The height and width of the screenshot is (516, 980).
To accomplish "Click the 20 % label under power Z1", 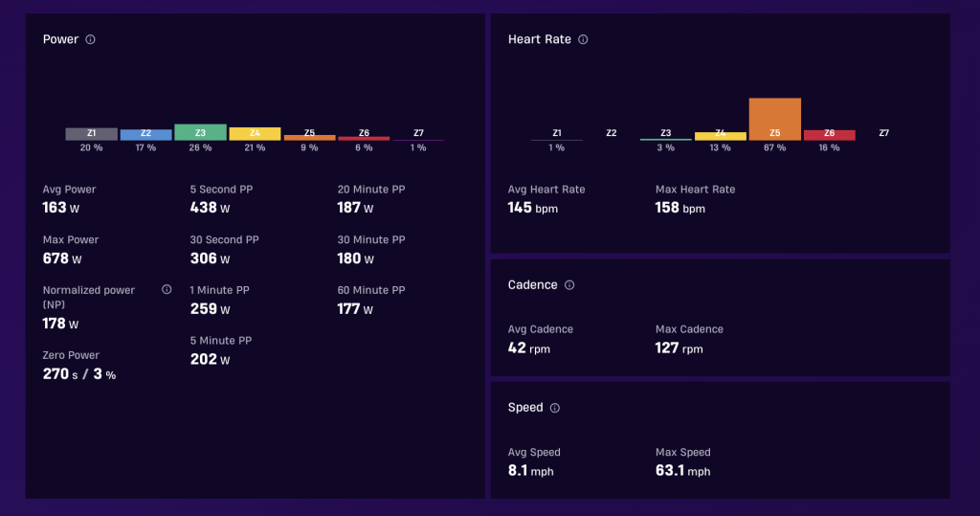I will pyautogui.click(x=91, y=147).
